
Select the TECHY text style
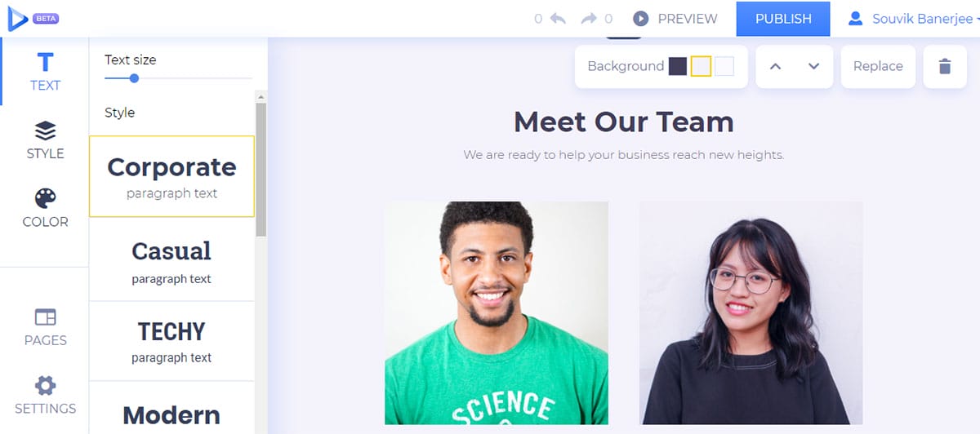coord(171,341)
